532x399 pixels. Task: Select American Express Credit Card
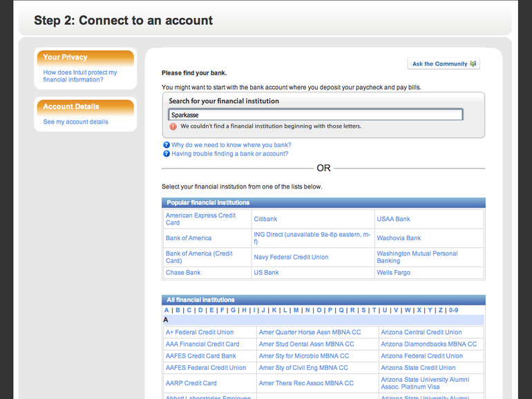coord(200,219)
